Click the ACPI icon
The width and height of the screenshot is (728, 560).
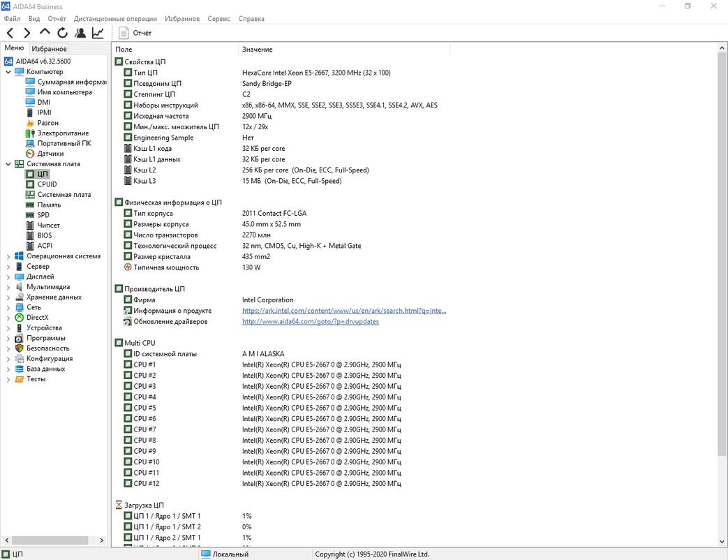[30, 246]
